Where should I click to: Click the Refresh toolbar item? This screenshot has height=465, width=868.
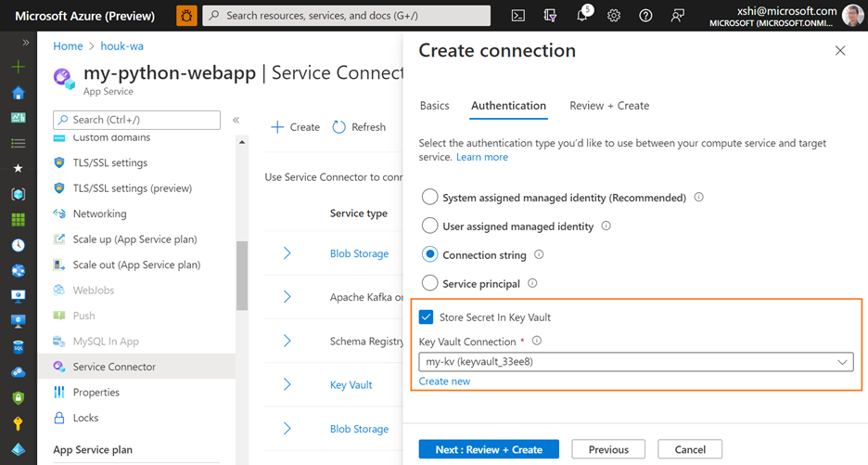(359, 127)
